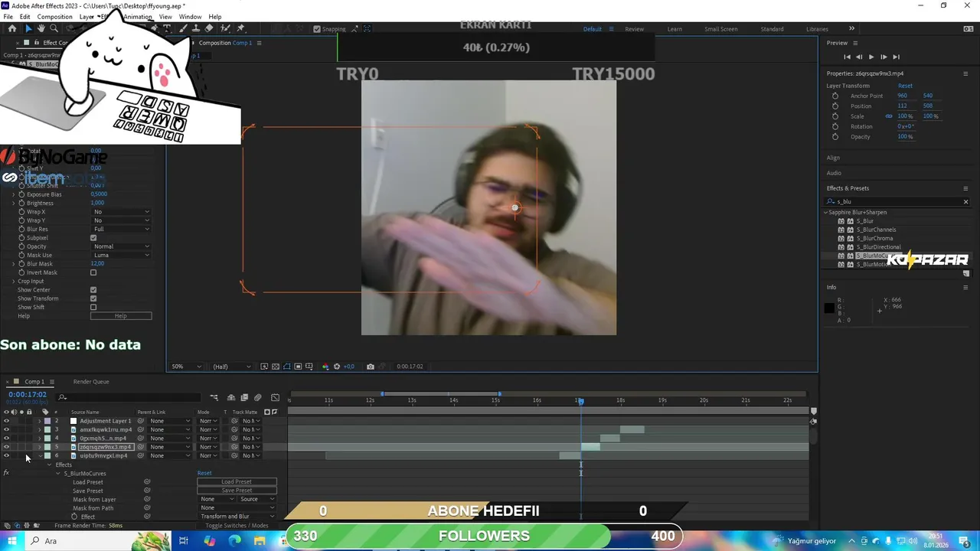
Task: Open Preview panel menu
Action: coord(855,43)
